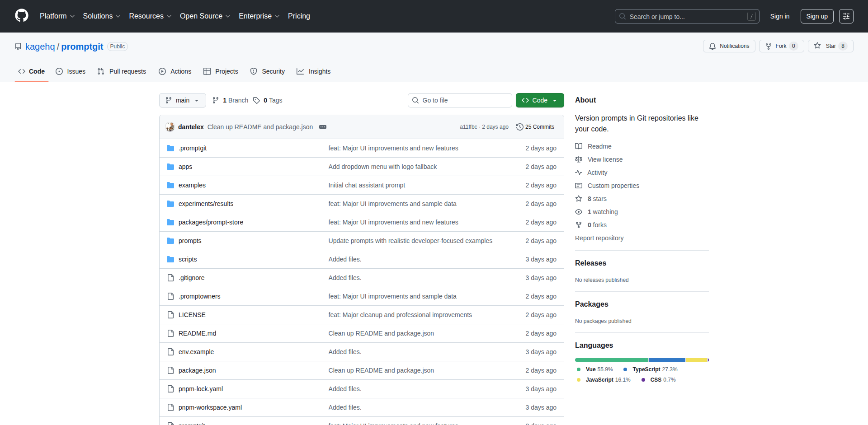The height and width of the screenshot is (425, 868).
Task: Open the main branch selector dropdown
Action: (183, 100)
